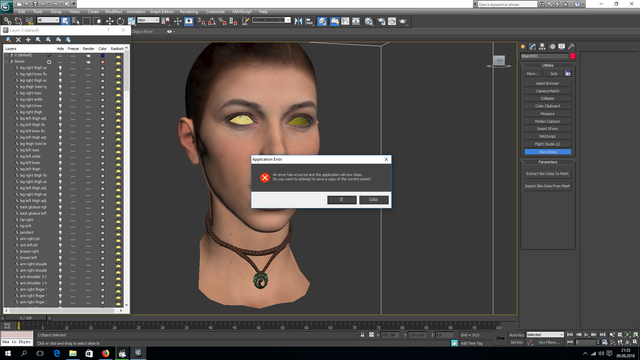Click the Delete layer X icon
Image resolution: width=640 pixels, height=360 pixels.
18,40
